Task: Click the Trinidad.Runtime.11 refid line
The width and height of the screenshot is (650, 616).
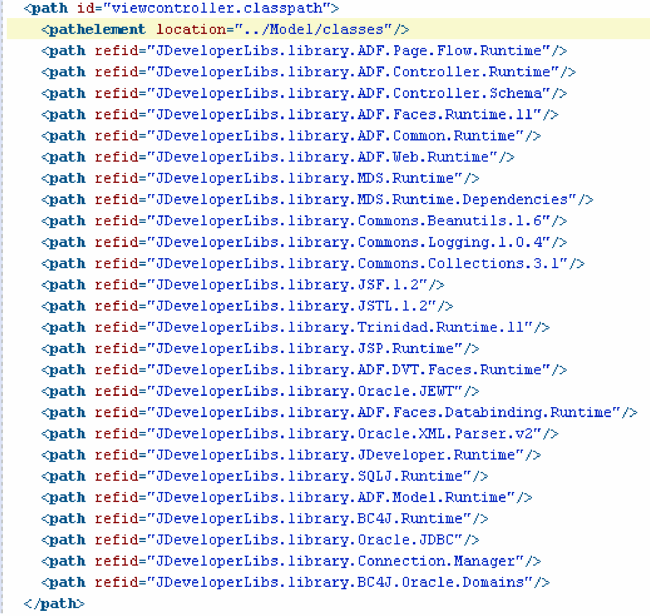Action: (295, 327)
